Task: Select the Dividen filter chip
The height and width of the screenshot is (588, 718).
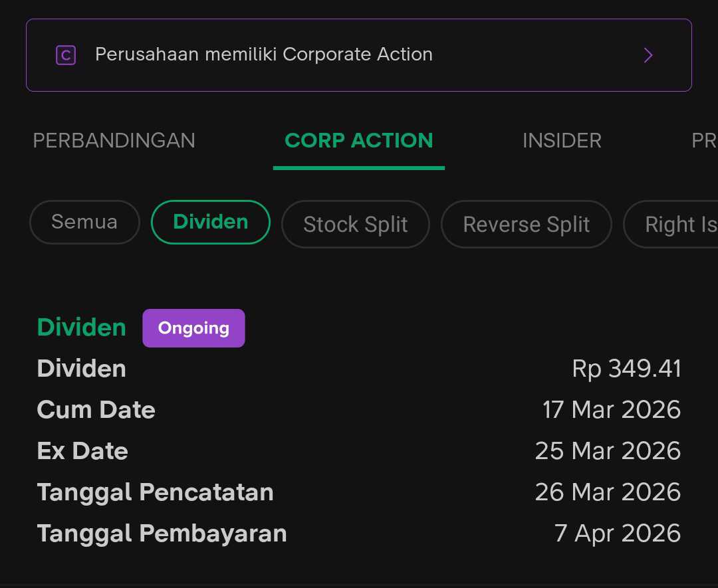Action: point(211,222)
